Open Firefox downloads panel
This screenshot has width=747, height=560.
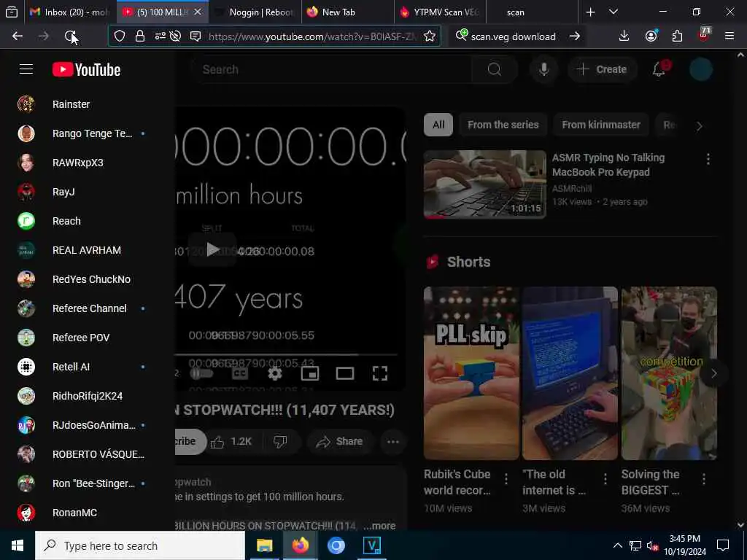[x=624, y=36]
